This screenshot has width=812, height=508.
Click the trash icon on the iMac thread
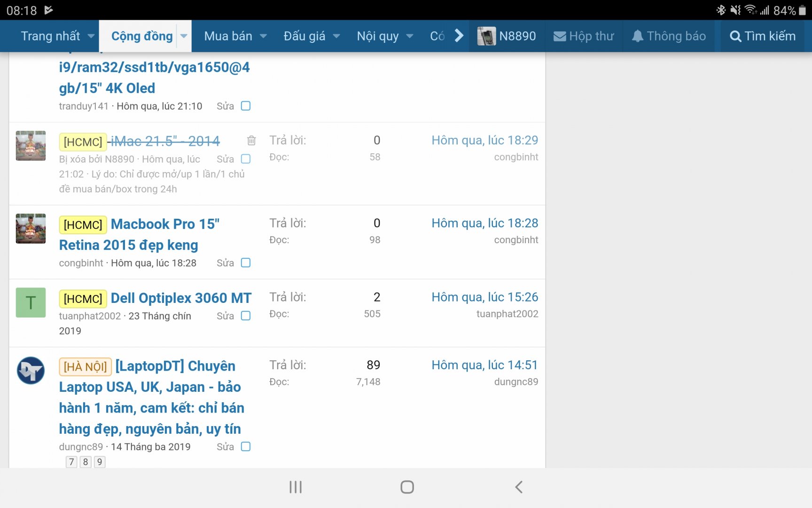(x=251, y=141)
